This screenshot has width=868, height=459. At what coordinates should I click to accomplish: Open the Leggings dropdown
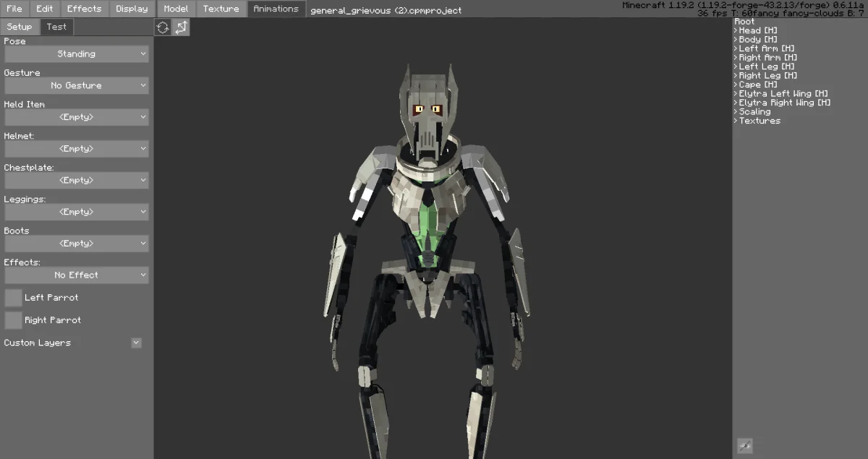(x=77, y=212)
